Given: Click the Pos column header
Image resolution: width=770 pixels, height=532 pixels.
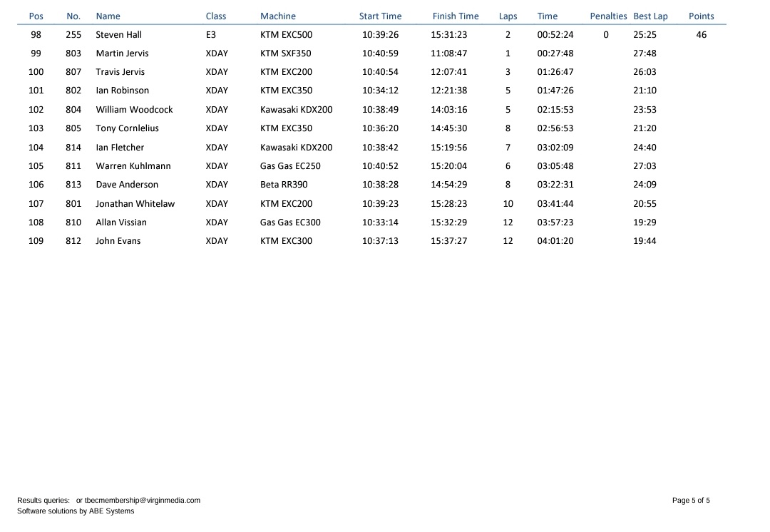Looking at the screenshot, I should (x=36, y=16).
